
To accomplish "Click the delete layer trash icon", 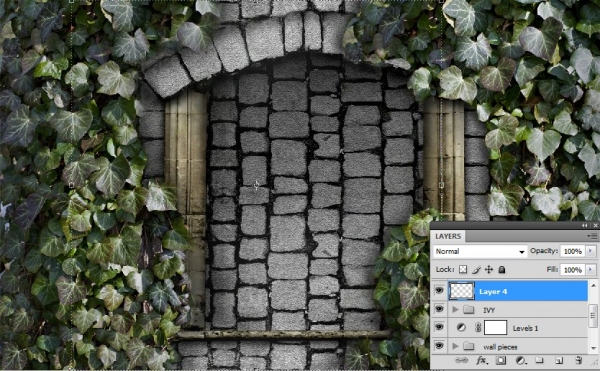I will tap(579, 360).
